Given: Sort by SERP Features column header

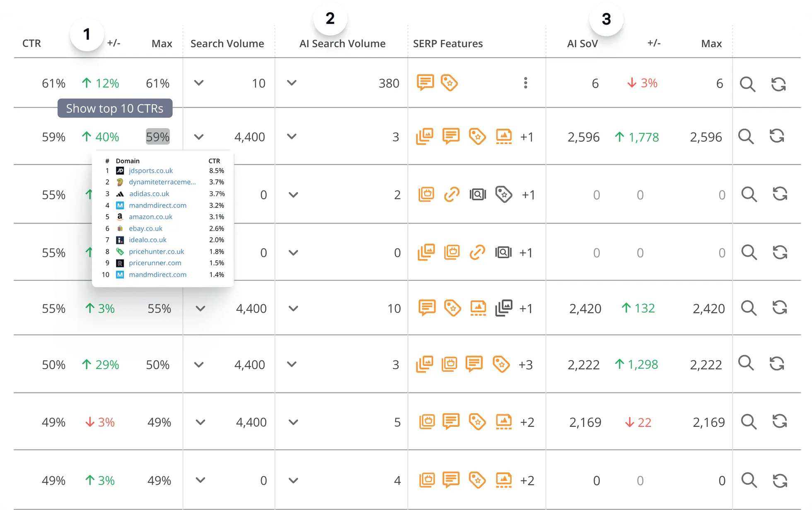Looking at the screenshot, I should point(448,43).
